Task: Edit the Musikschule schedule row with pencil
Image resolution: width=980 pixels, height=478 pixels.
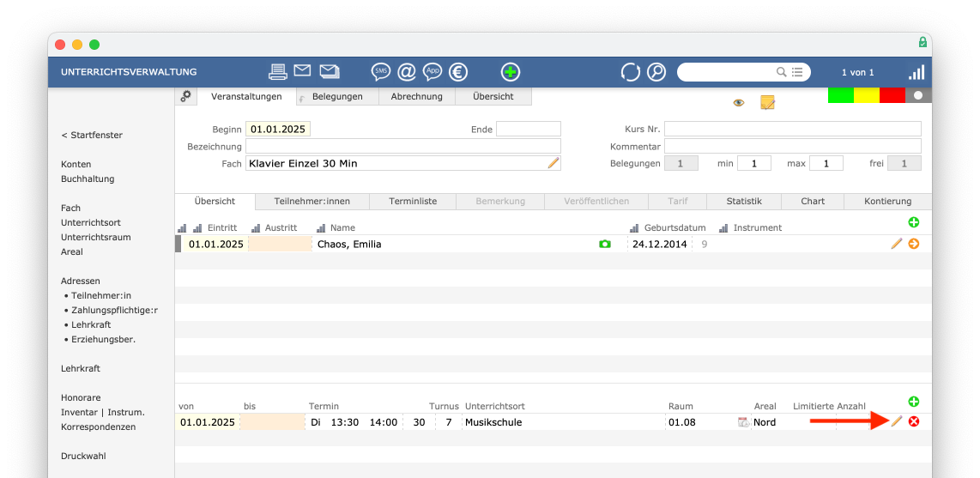Action: (x=897, y=421)
